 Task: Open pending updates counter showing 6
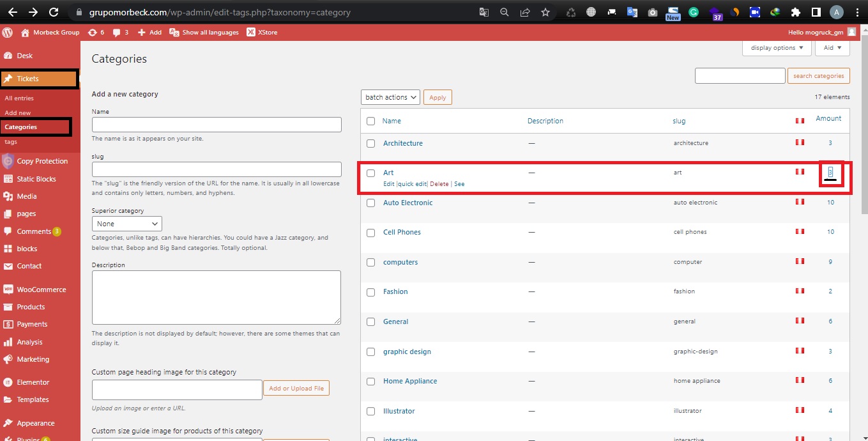(x=96, y=32)
